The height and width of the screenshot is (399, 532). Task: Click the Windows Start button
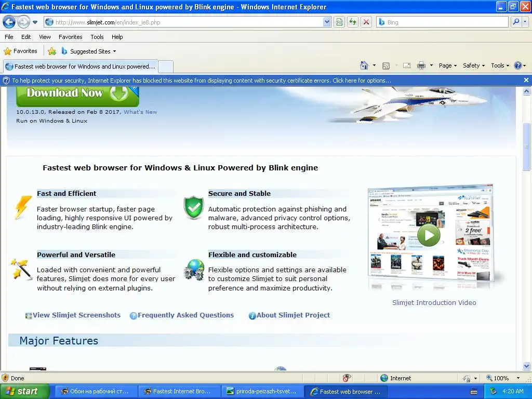[x=24, y=391]
